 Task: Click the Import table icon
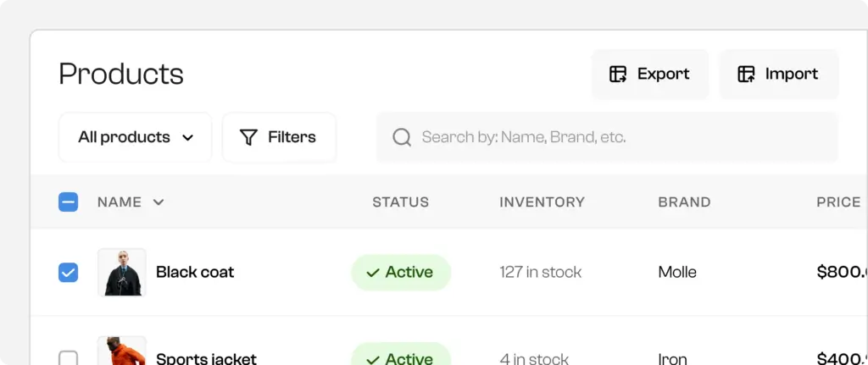click(746, 75)
